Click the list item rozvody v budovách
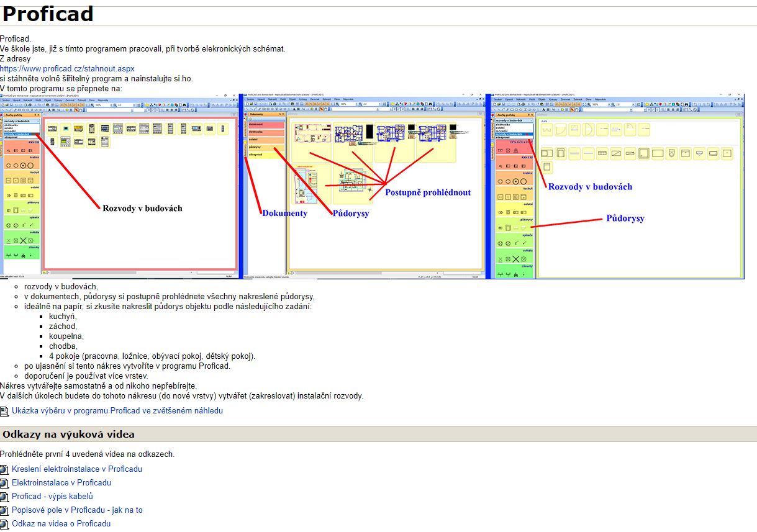 61,286
